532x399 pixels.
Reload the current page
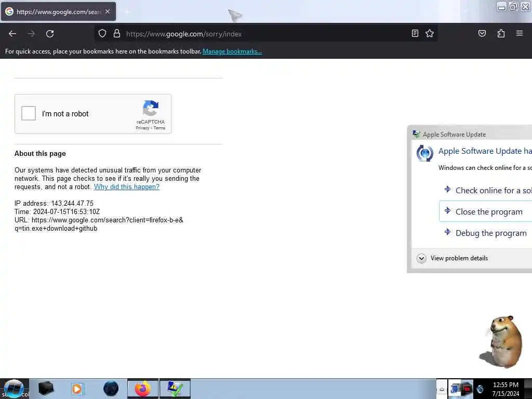pos(50,34)
